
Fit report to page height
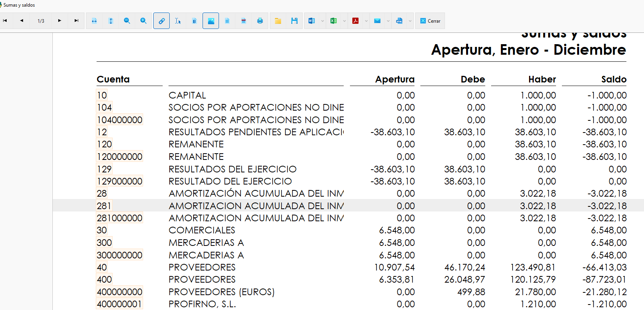point(111,21)
